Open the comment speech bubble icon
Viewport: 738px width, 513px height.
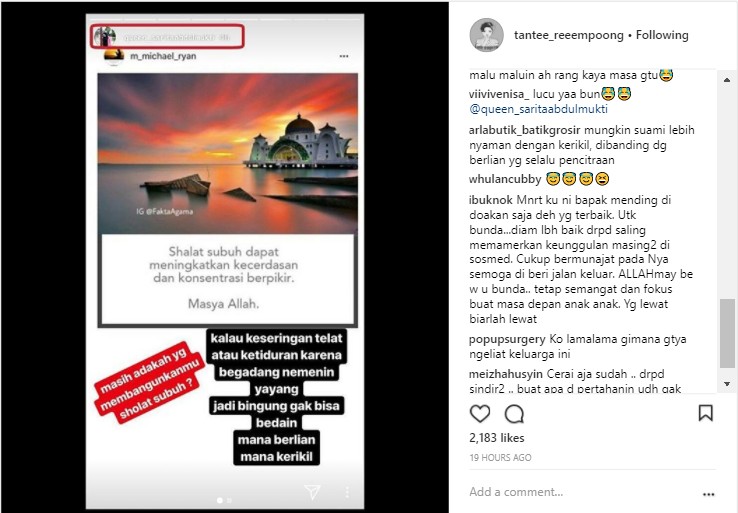514,414
